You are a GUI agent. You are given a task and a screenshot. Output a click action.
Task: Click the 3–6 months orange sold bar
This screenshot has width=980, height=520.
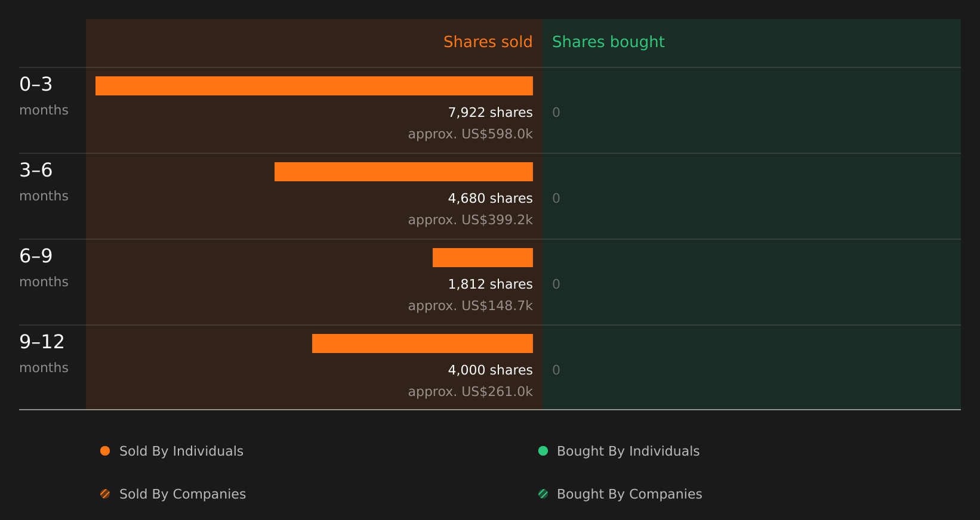point(403,172)
